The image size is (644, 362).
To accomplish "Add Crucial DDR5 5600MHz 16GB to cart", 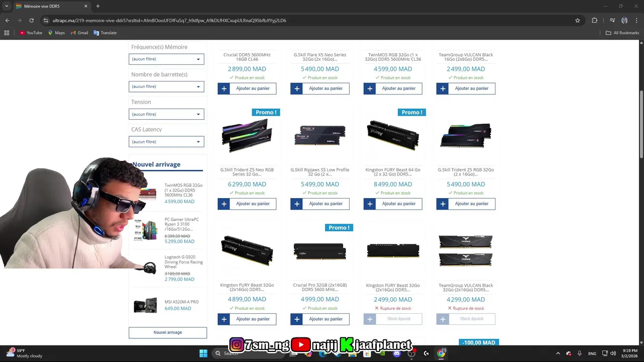I will pyautogui.click(x=247, y=88).
